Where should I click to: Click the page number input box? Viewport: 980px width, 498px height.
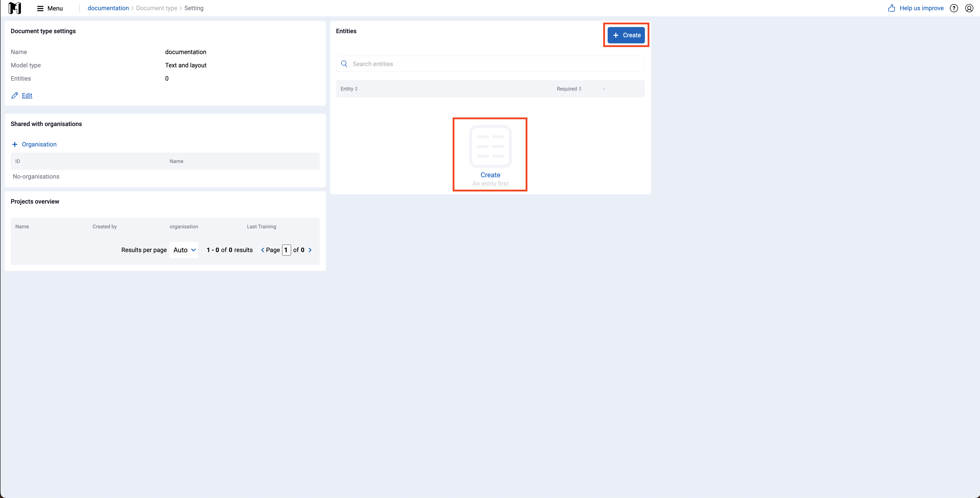pyautogui.click(x=286, y=250)
